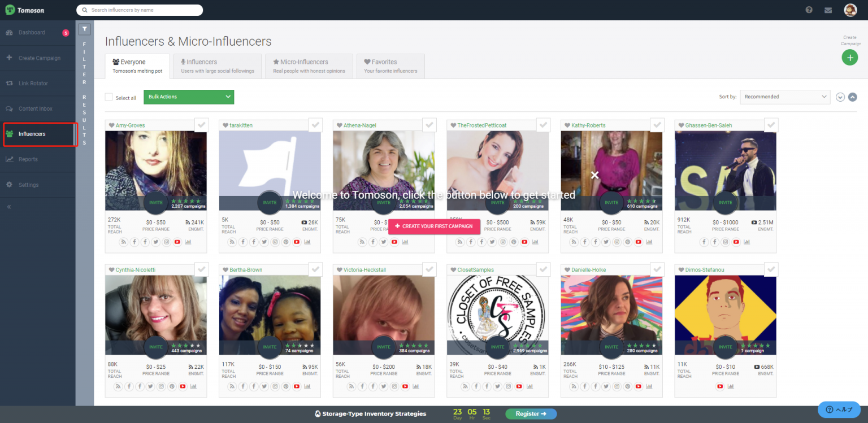This screenshot has height=423, width=868.
Task: Go to Dashboard in the sidebar
Action: point(37,33)
